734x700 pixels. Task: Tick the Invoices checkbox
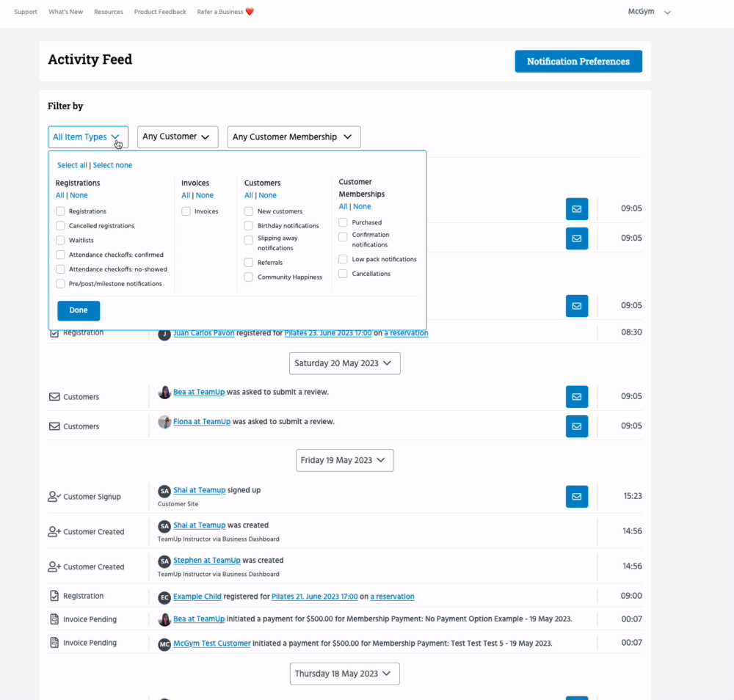186,211
